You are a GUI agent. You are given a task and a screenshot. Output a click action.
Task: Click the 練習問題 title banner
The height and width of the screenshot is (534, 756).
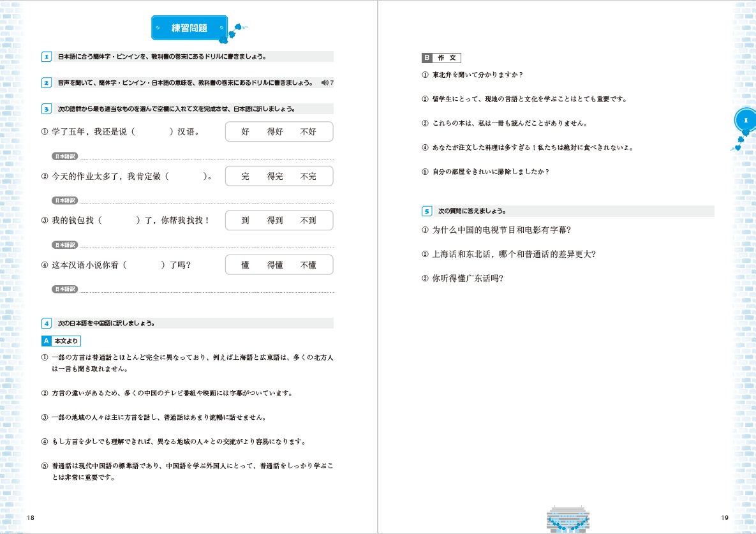pyautogui.click(x=189, y=28)
